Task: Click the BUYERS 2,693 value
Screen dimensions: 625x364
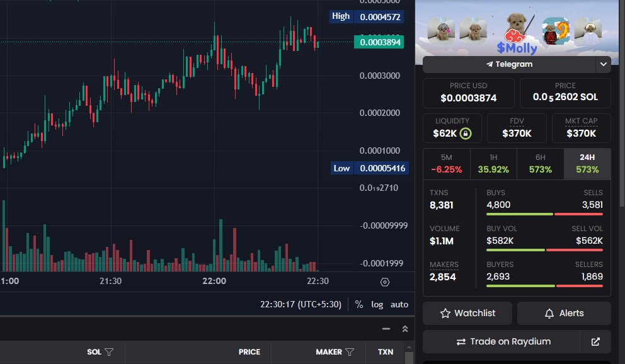Action: coord(498,276)
